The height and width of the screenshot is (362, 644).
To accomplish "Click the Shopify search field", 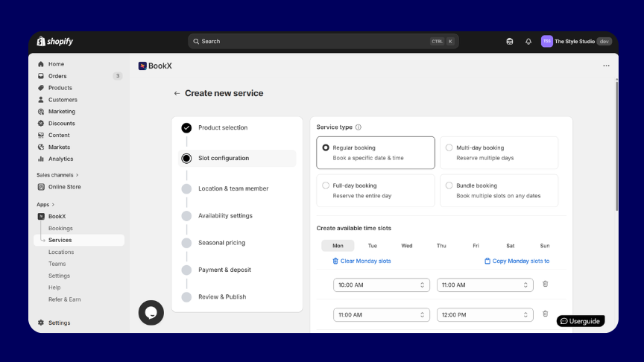I will (323, 42).
